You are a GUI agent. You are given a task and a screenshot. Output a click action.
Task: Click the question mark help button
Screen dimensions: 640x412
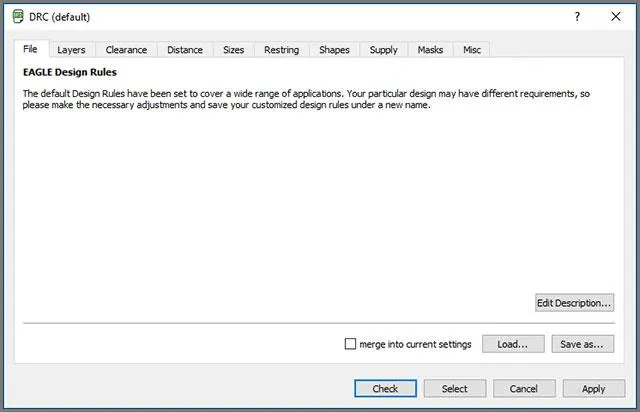coord(577,17)
